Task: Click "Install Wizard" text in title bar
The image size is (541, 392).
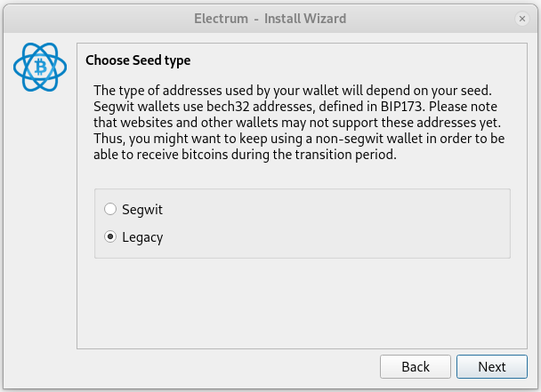Action: coord(305,19)
